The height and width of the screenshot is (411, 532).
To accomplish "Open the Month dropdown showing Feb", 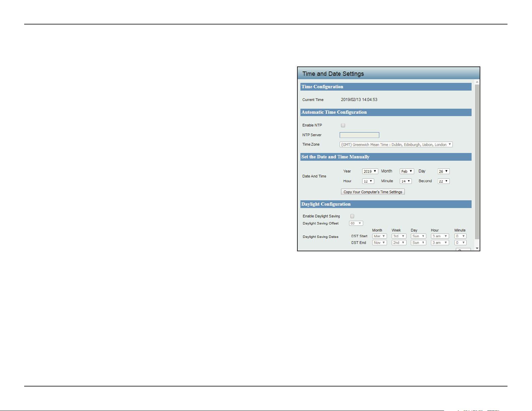I will (x=407, y=171).
